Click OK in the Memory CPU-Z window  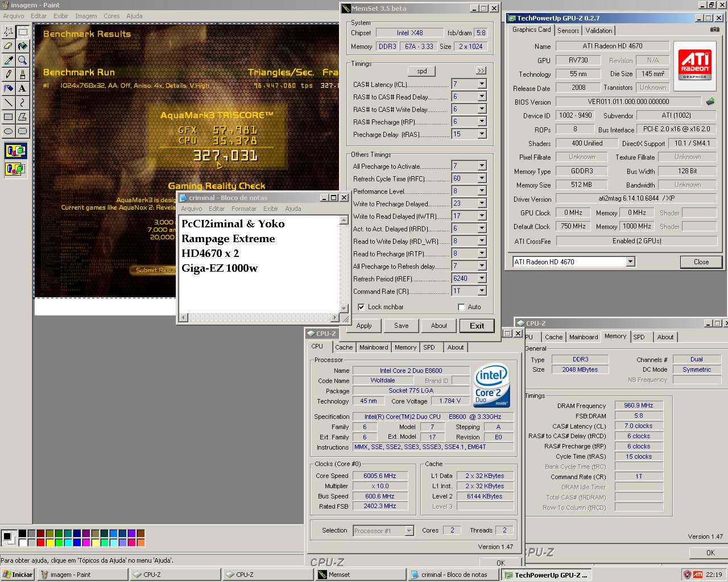pos(710,552)
